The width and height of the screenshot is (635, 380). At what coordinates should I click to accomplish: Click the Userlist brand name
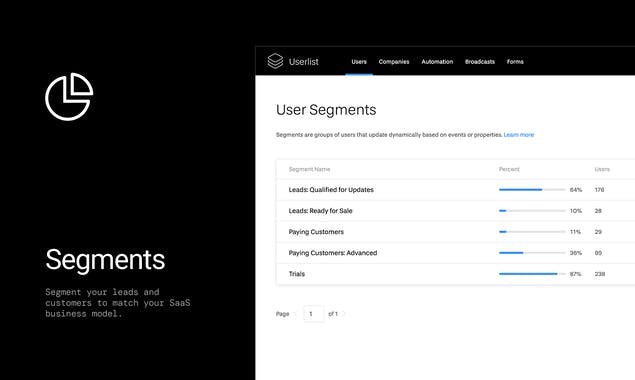click(304, 62)
